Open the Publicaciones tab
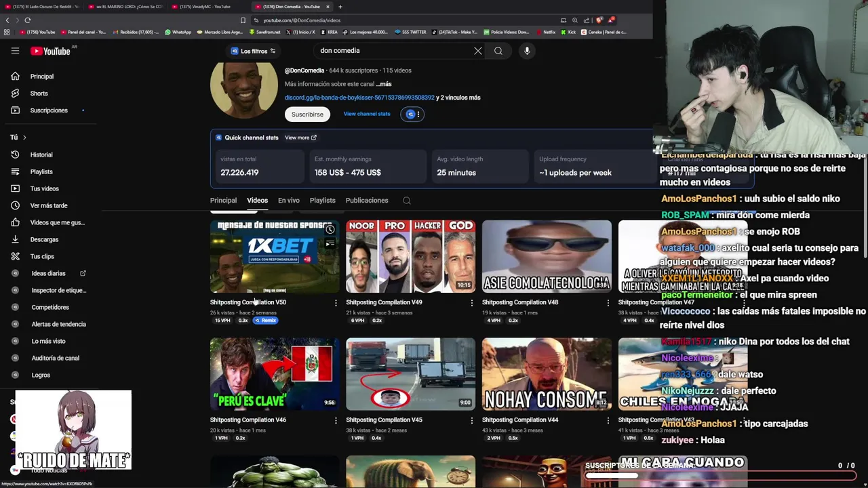Screen dimensions: 868x488 [367, 201]
